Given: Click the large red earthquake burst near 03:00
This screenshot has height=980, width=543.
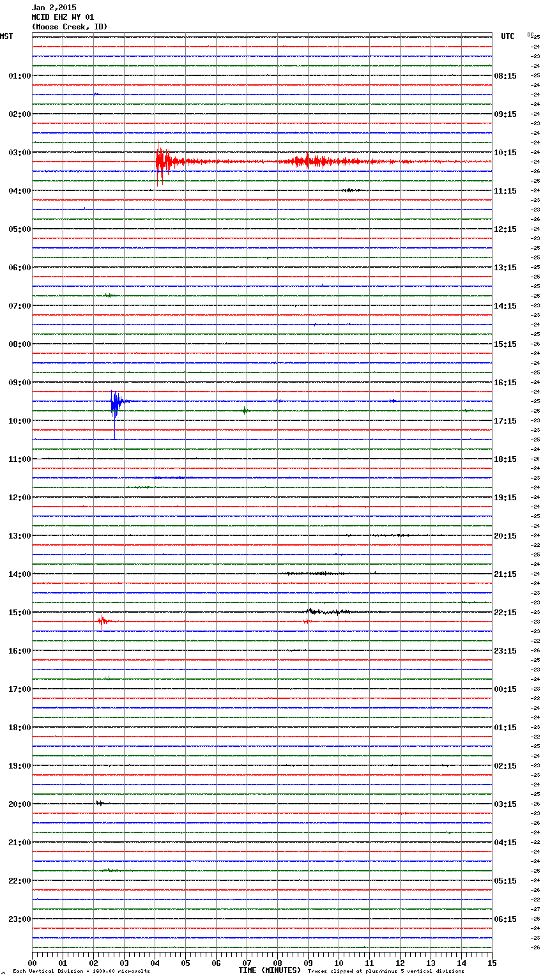Looking at the screenshot, I should coord(162,162).
